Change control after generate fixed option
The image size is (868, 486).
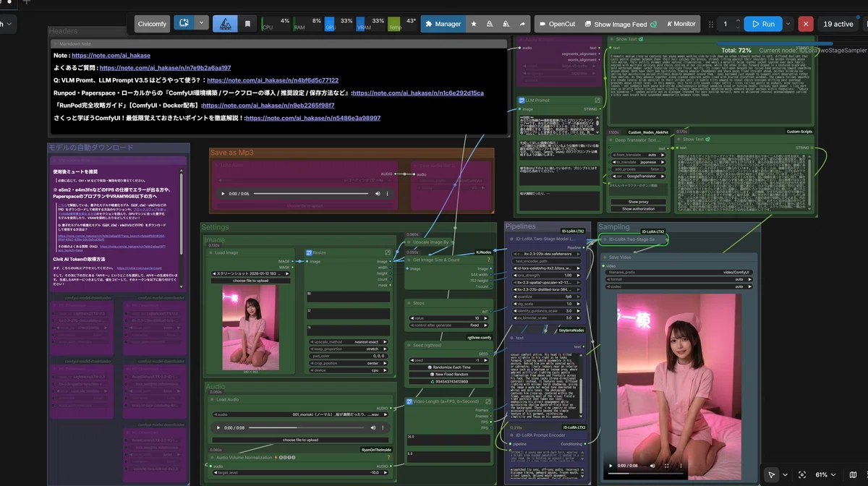[x=451, y=325]
